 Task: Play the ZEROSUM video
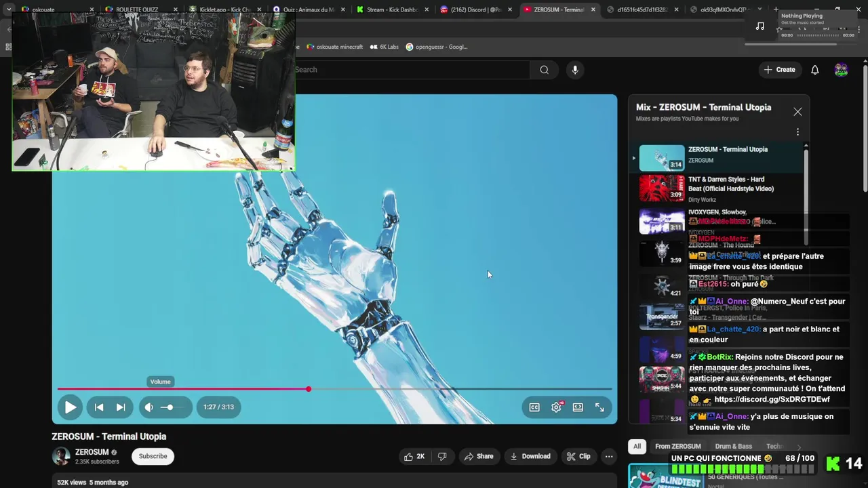[70, 407]
